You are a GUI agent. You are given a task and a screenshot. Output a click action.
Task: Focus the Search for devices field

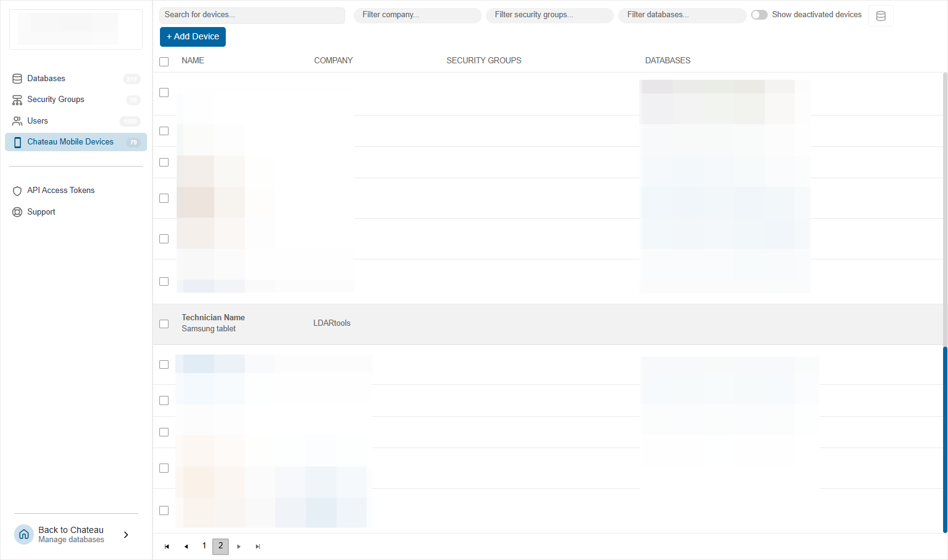click(252, 15)
